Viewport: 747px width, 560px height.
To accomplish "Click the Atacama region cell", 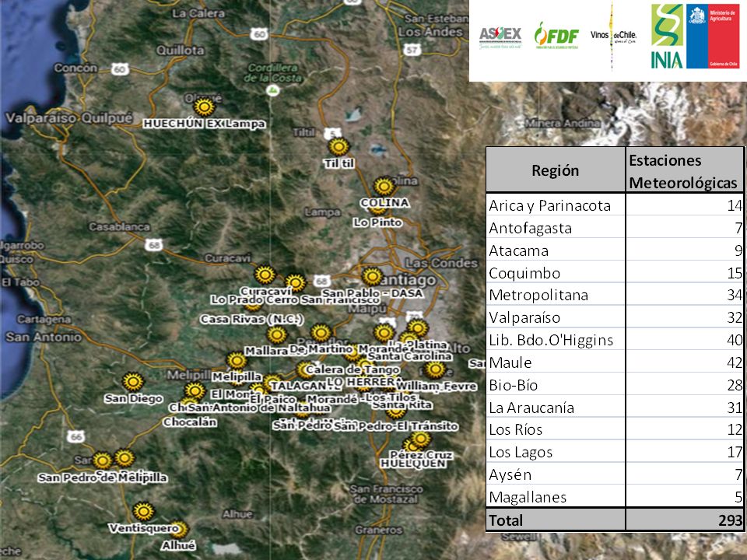I will 556,250.
